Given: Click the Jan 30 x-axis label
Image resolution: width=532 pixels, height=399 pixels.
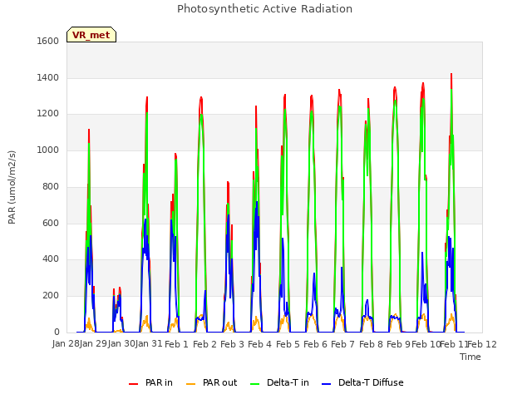Looking at the screenshot, I should (121, 344).
